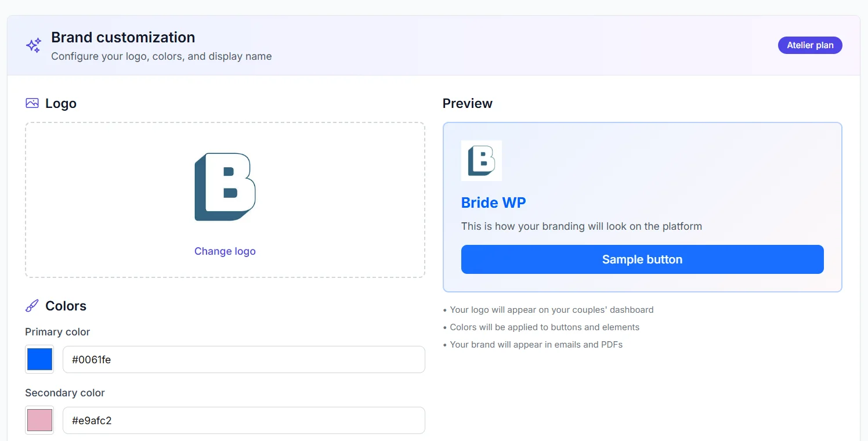The image size is (868, 441).
Task: Click the Preview heading
Action: click(x=468, y=103)
